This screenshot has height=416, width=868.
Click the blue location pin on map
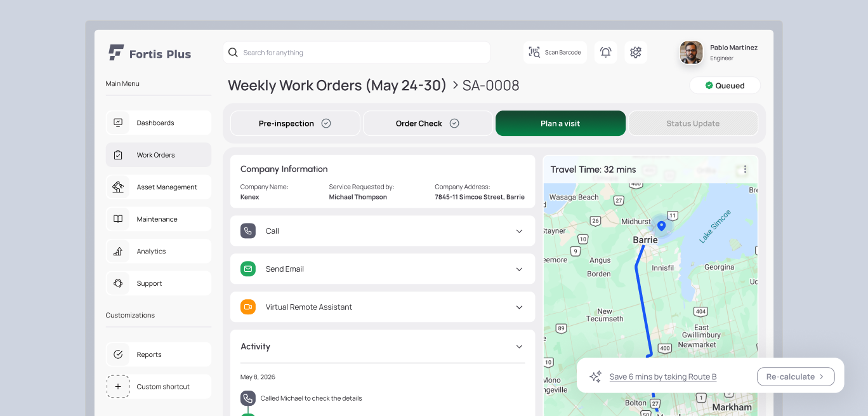tap(661, 225)
